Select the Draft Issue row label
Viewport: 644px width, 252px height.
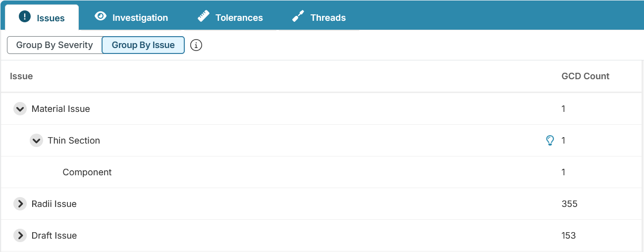(x=54, y=236)
